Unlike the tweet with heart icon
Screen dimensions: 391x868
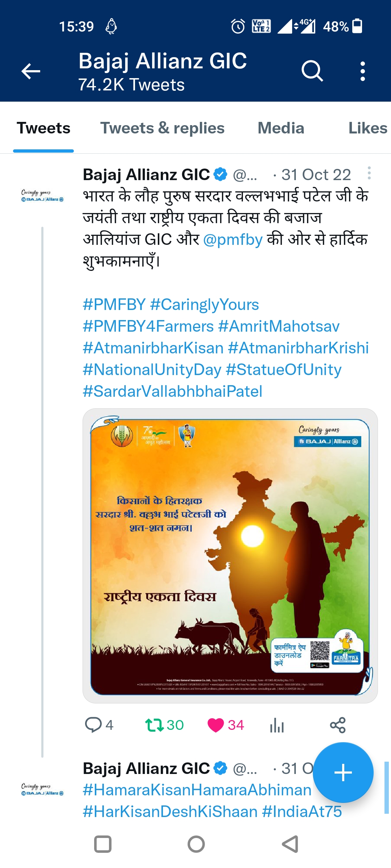click(x=216, y=725)
